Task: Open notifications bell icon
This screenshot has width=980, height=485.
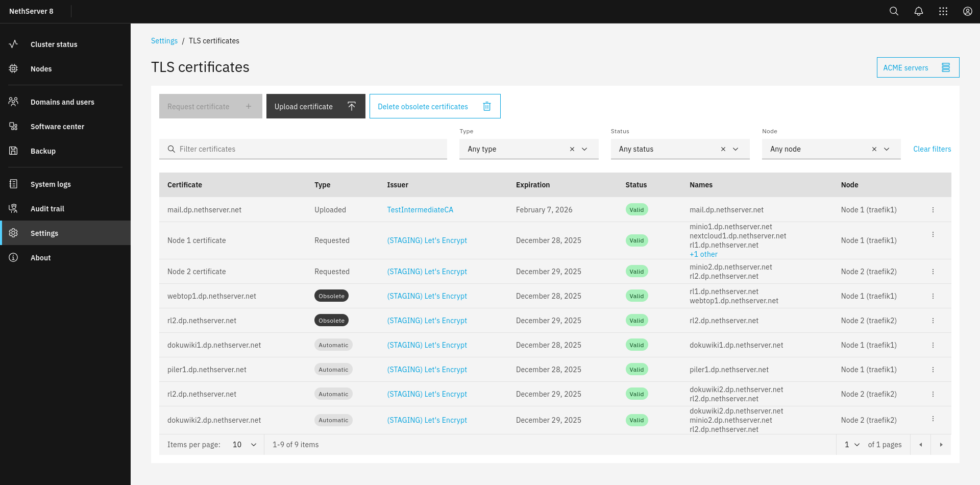Action: (918, 11)
